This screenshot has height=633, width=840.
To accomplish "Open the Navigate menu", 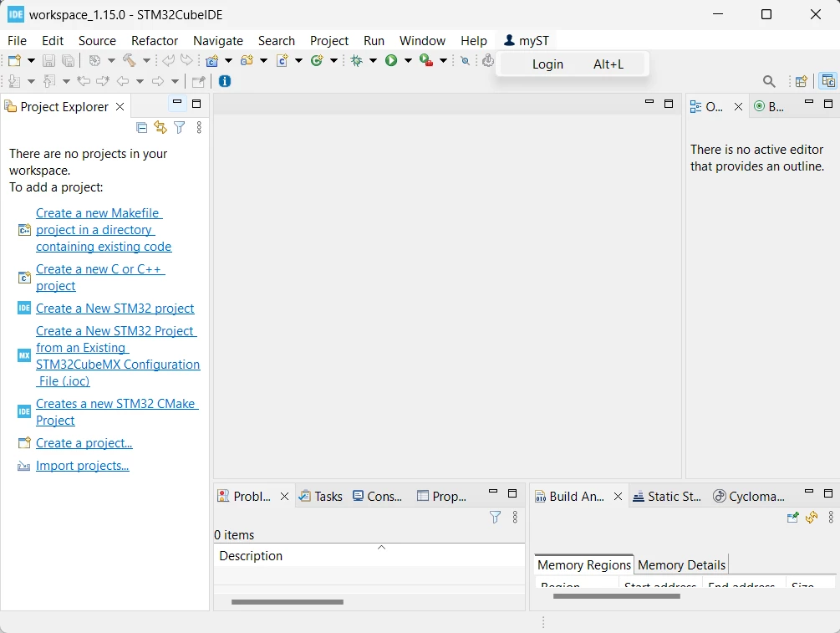I will (x=218, y=41).
